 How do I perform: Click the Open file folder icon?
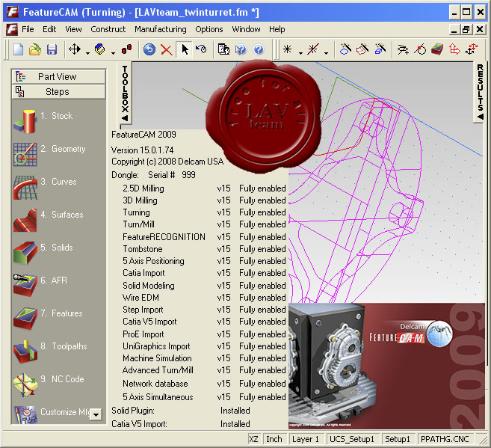coord(35,49)
